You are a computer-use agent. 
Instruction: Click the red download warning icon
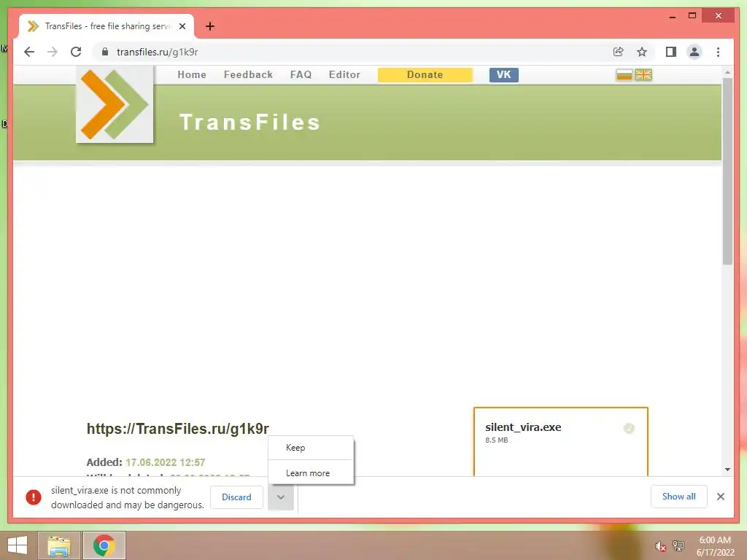(34, 497)
